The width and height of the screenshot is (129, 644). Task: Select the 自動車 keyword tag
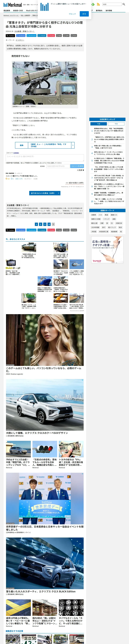[x=94, y=215]
